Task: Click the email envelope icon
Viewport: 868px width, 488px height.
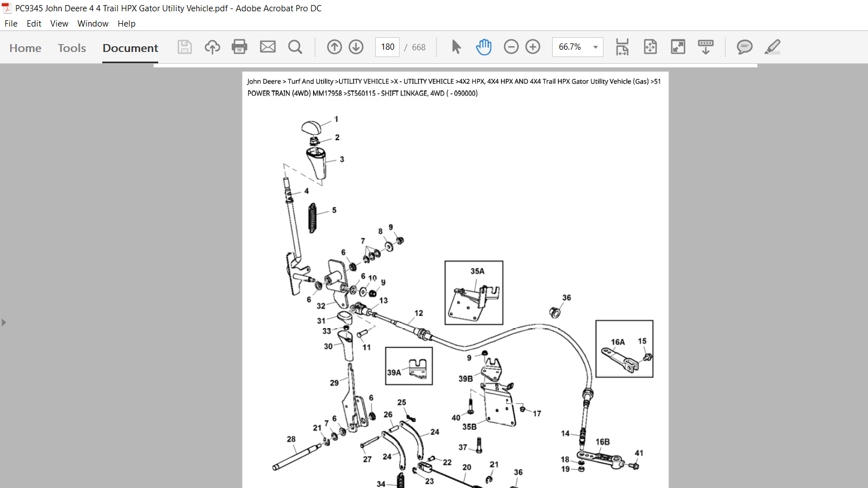Action: tap(268, 47)
